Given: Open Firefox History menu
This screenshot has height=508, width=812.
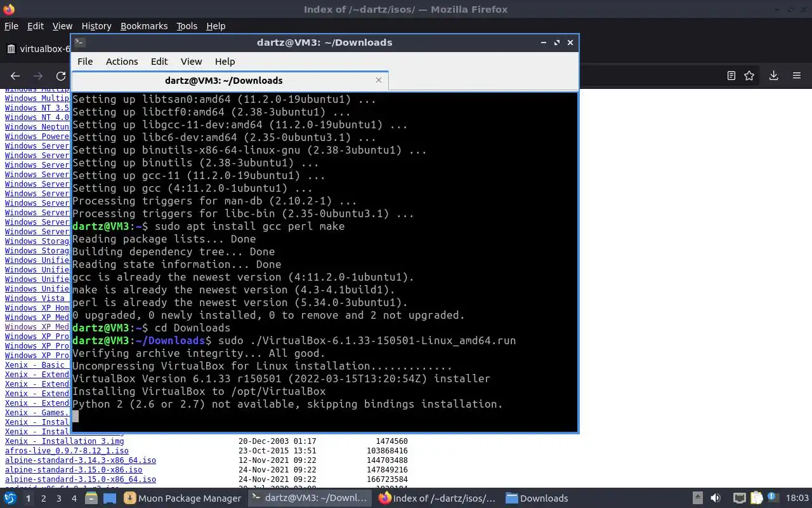Looking at the screenshot, I should click(x=96, y=26).
